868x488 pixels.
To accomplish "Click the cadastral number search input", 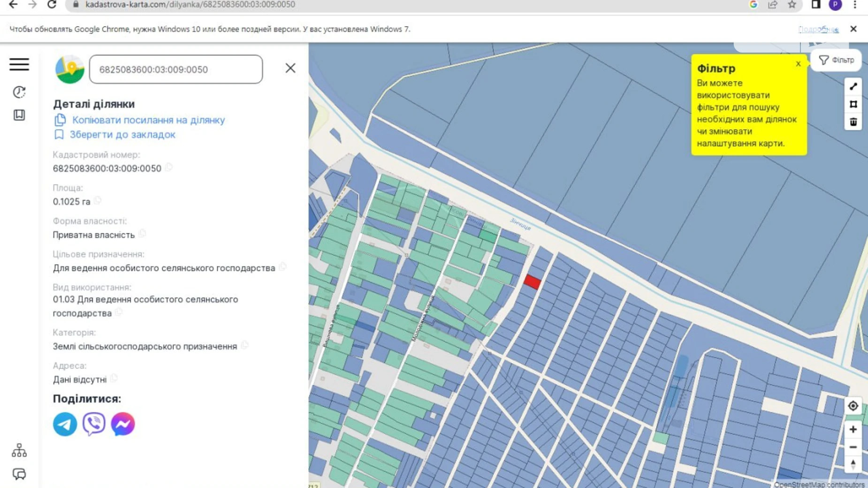I will [x=176, y=69].
